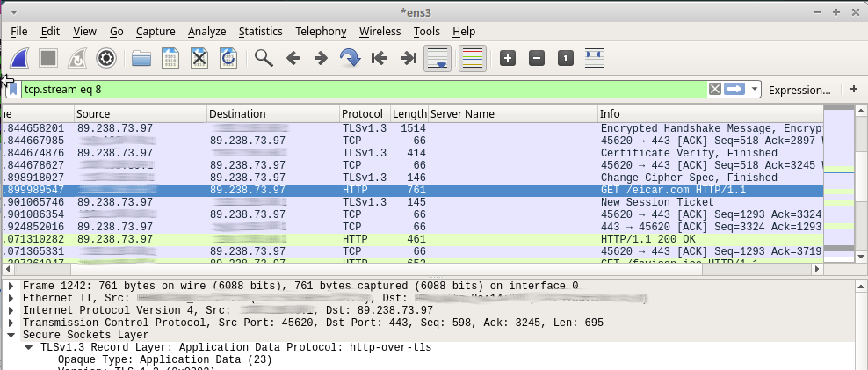Close the capture file with the X icon
The width and height of the screenshot is (868, 370).
click(x=199, y=59)
